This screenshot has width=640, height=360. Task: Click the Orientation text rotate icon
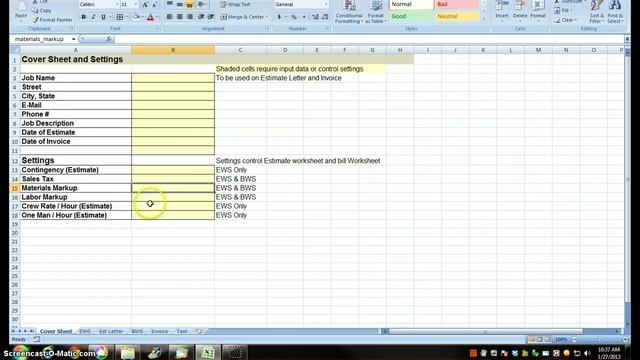coord(202,4)
